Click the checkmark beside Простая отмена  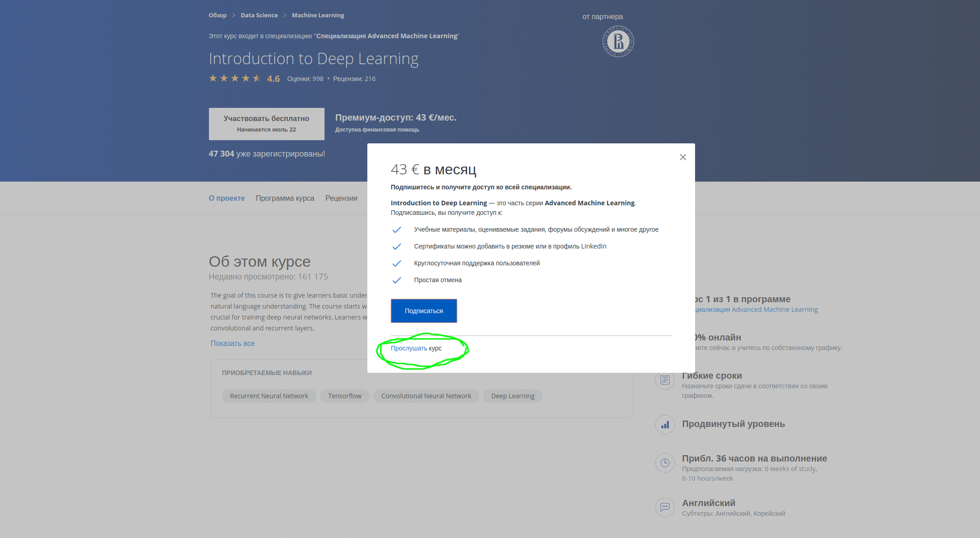click(396, 280)
